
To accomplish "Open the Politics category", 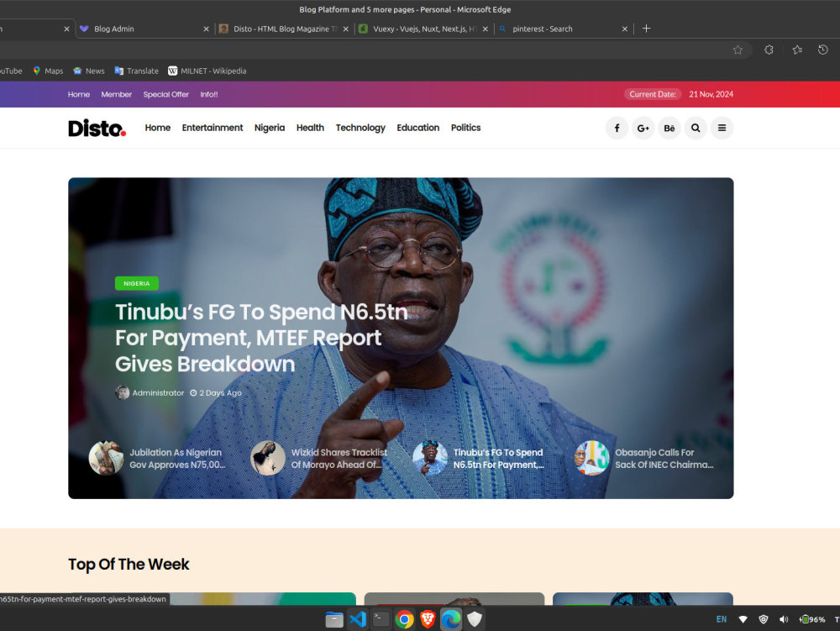I will 465,128.
